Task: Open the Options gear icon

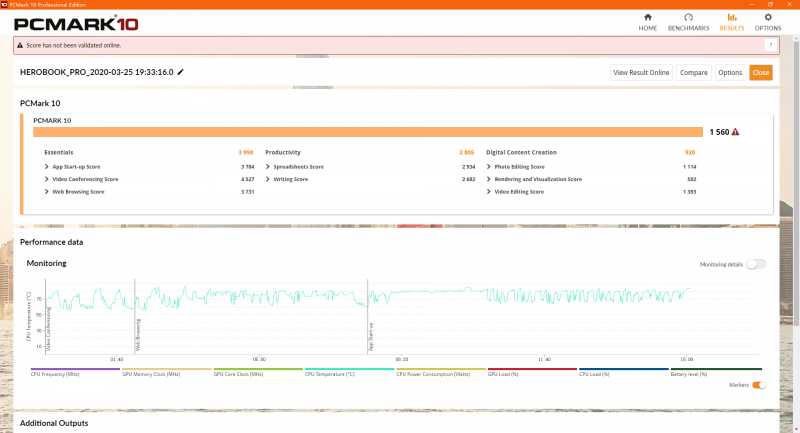Action: click(768, 17)
